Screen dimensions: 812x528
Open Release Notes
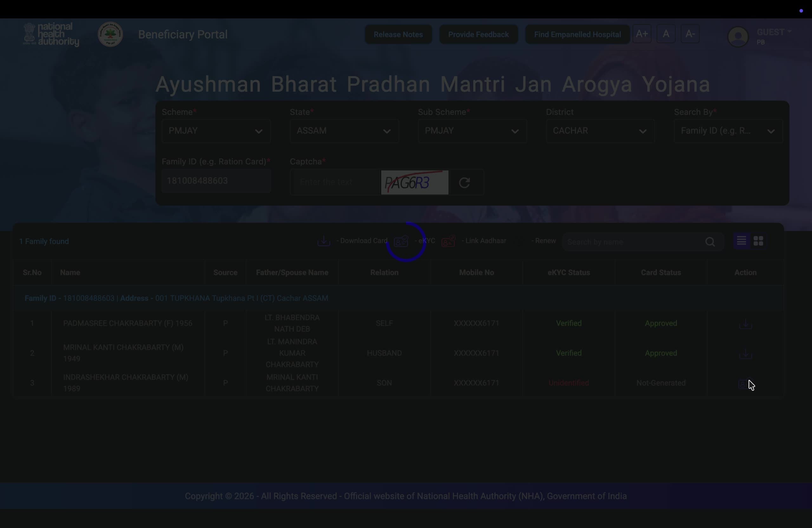(398, 35)
